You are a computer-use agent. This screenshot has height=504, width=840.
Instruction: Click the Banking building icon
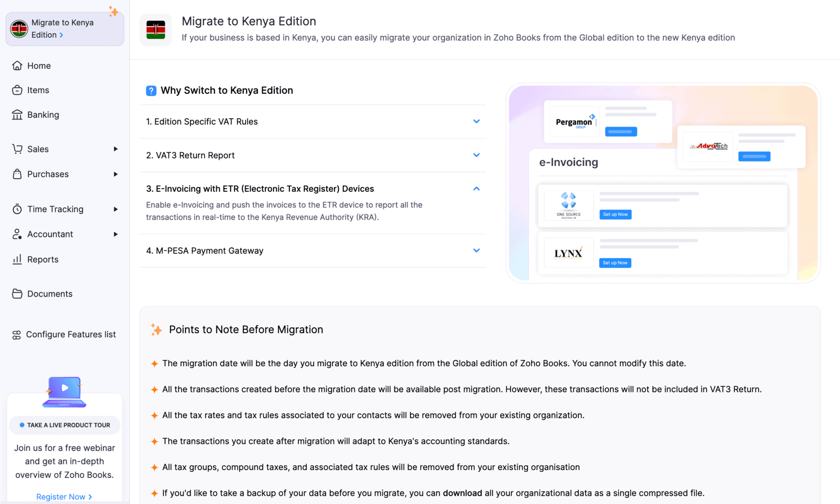[17, 115]
